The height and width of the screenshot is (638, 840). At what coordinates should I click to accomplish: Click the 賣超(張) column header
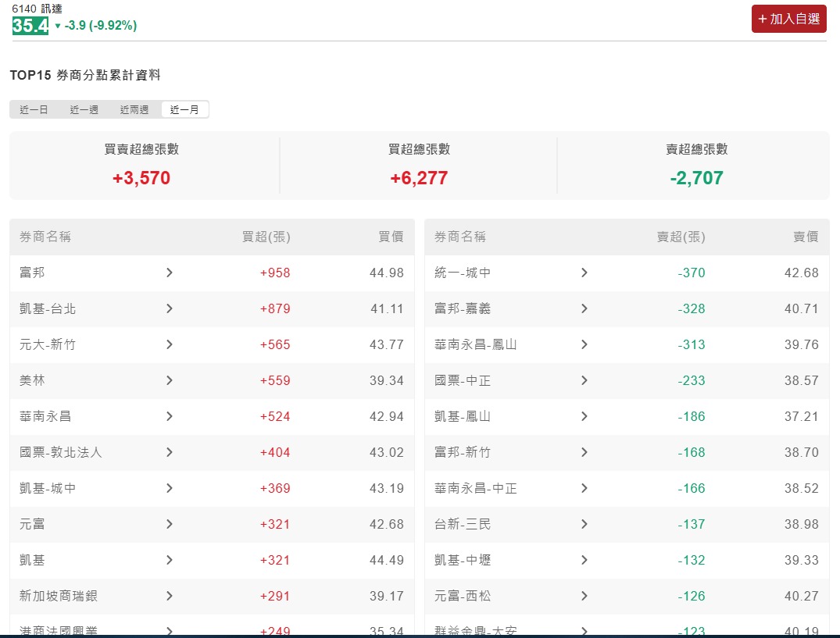(x=681, y=237)
